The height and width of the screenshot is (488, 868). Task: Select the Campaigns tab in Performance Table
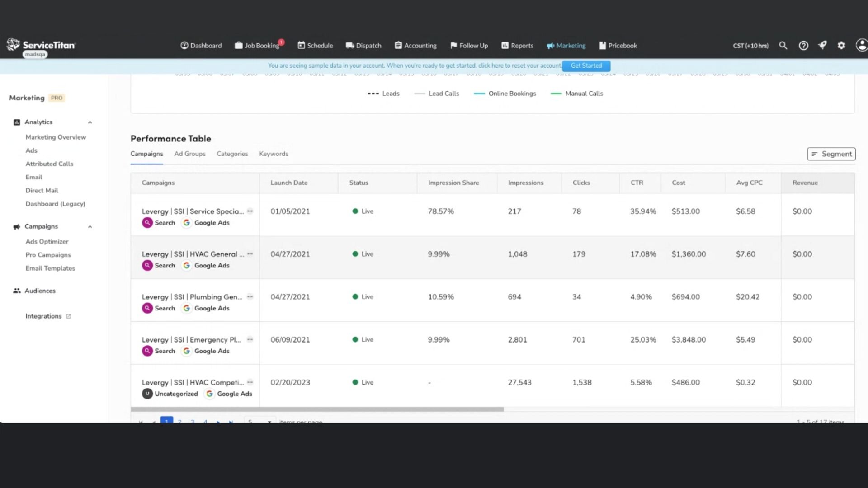[x=147, y=154]
